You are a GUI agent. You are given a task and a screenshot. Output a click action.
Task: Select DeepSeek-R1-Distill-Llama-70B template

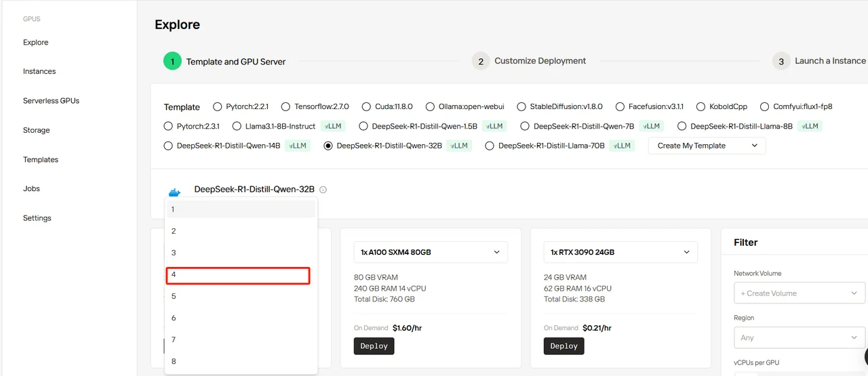[490, 146]
